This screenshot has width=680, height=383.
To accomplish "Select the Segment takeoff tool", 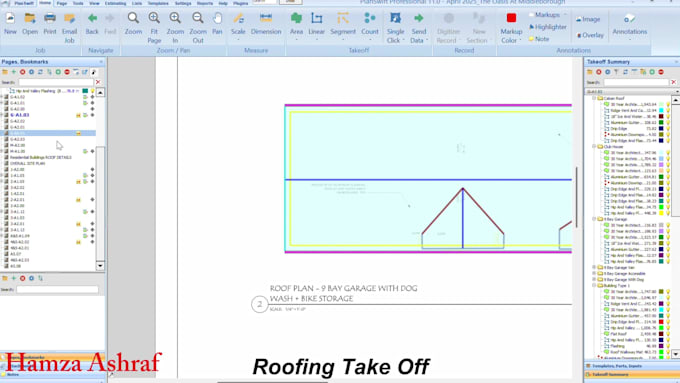I will click(343, 18).
